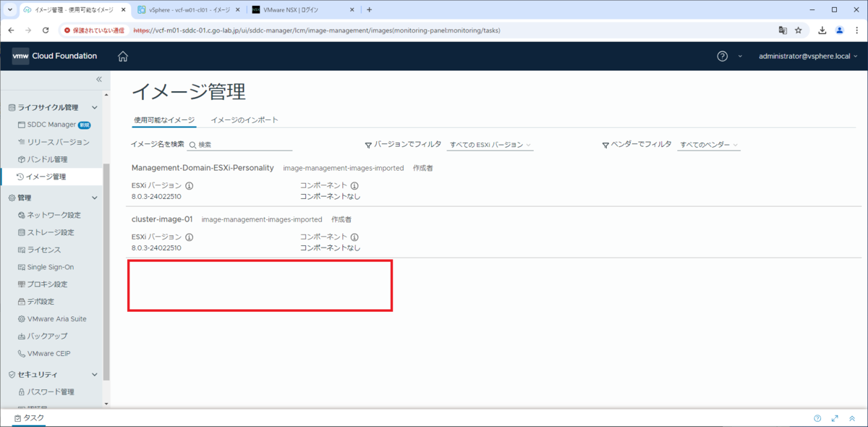
Task: Open リリース バージョン in sidebar
Action: [54, 142]
